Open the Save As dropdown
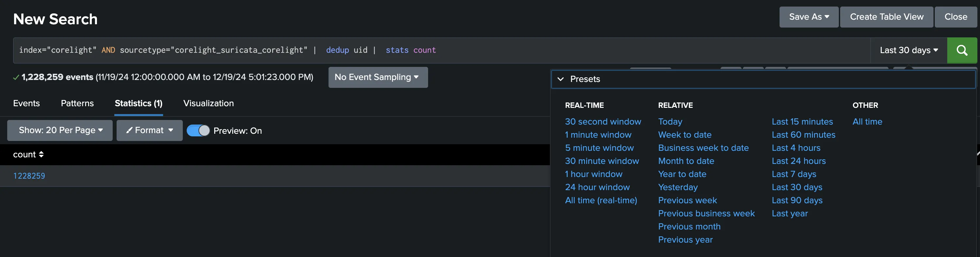Screen dimensions: 980x257 point(808,17)
